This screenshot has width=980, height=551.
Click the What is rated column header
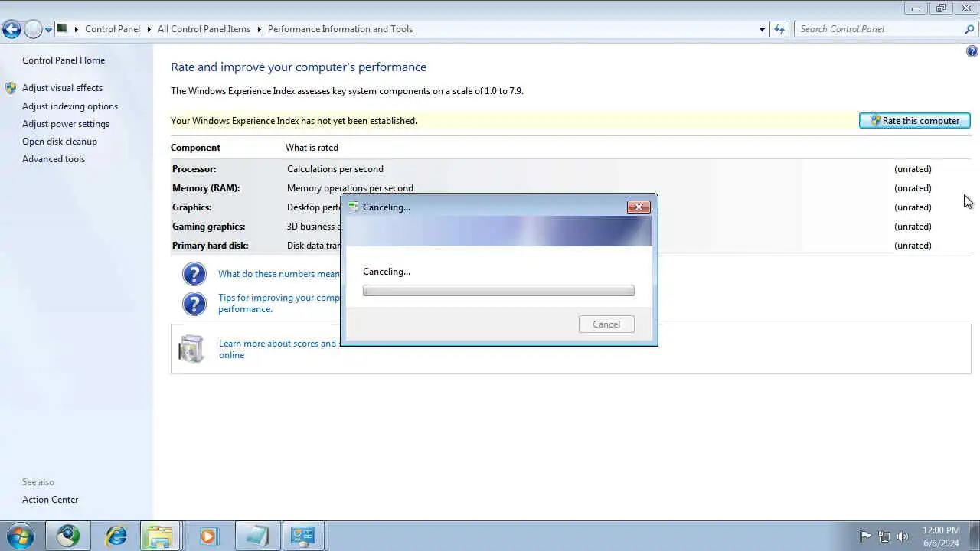312,148
